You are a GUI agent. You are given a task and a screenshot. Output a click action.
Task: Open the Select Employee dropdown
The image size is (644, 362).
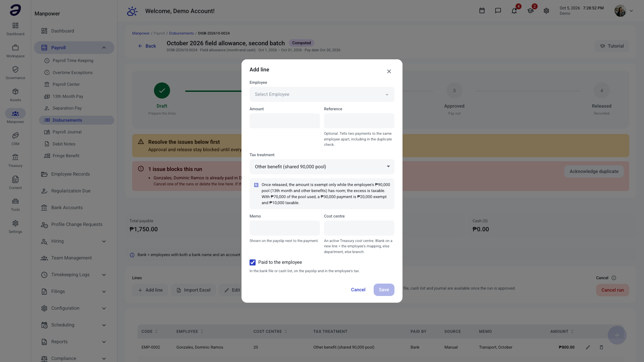[x=322, y=95]
